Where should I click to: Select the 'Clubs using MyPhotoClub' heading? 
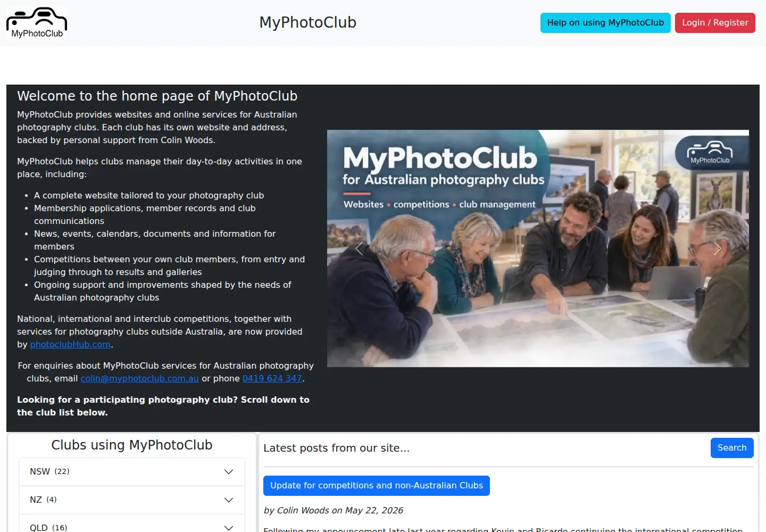[132, 445]
